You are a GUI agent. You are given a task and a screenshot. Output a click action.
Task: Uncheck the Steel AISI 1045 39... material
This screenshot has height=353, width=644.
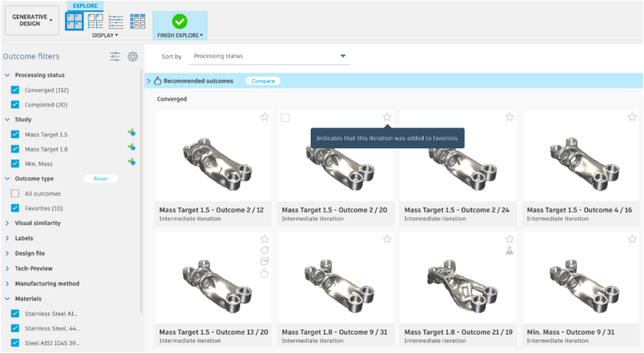[x=15, y=343]
